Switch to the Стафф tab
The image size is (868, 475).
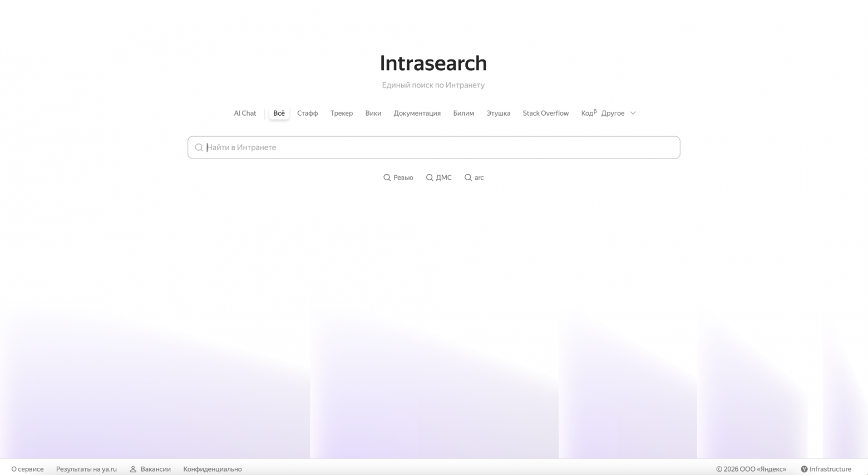[307, 113]
